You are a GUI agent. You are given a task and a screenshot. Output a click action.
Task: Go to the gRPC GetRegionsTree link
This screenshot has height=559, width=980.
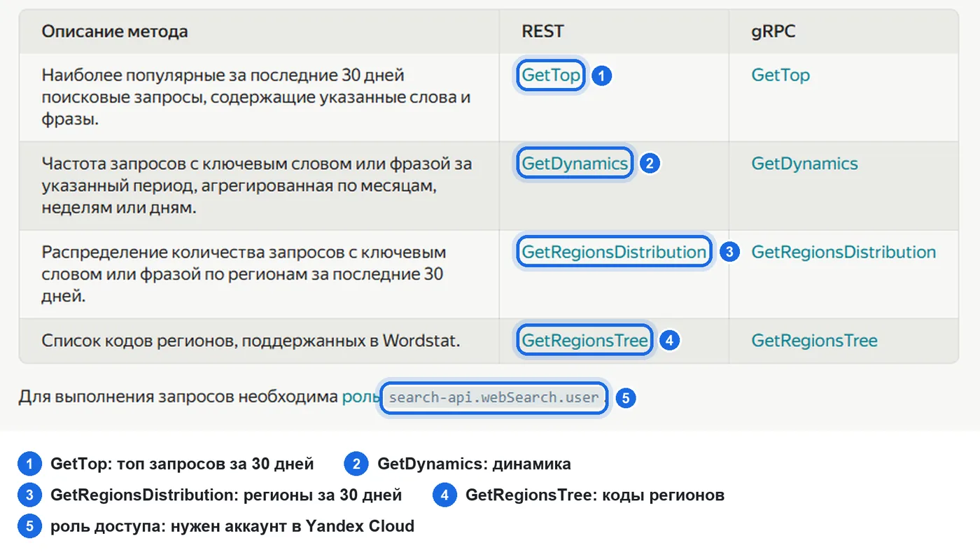pos(814,341)
